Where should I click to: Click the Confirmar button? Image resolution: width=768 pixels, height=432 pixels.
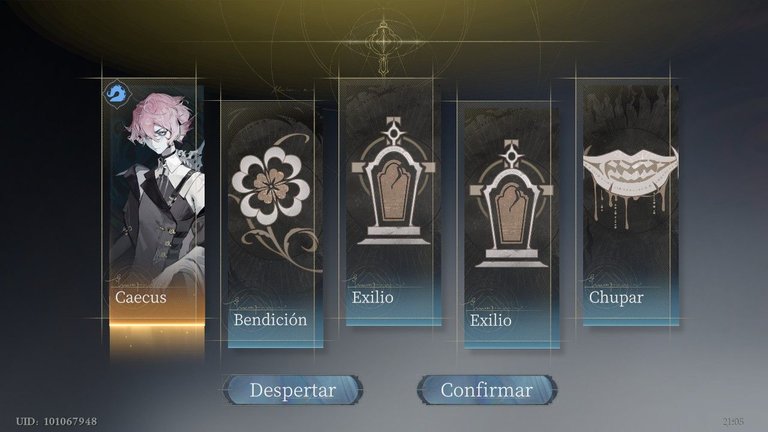coord(487,390)
